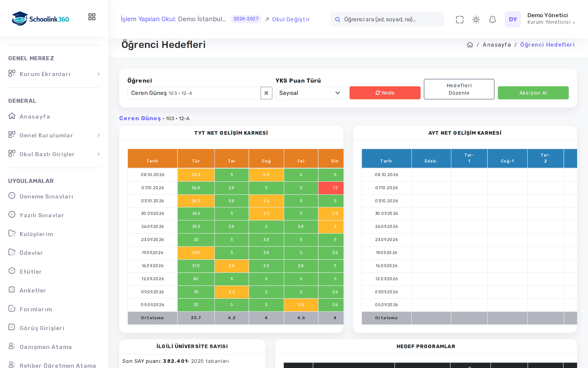Click the red 1.5 Din cell
588x368 pixels.
pyautogui.click(x=331, y=188)
